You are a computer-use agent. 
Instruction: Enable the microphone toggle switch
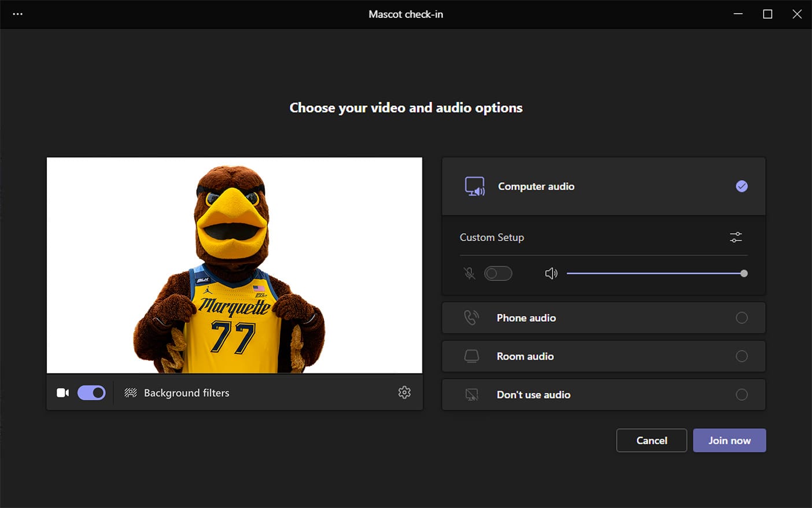tap(498, 273)
